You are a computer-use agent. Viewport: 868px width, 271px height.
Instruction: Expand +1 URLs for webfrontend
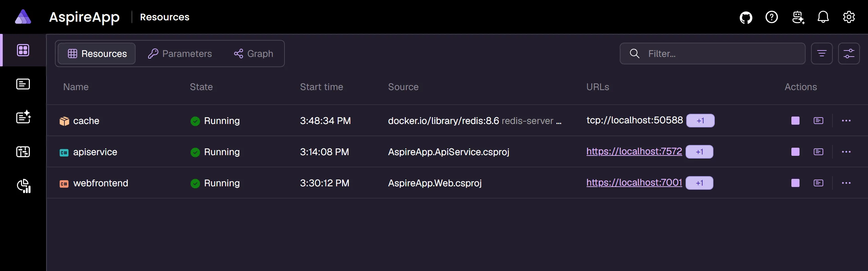699,183
